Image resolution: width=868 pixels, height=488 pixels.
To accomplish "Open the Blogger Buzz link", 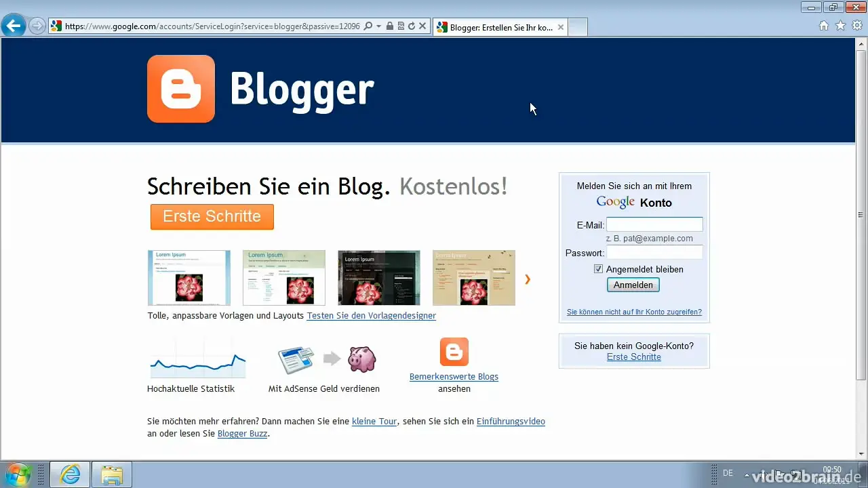I will (243, 434).
